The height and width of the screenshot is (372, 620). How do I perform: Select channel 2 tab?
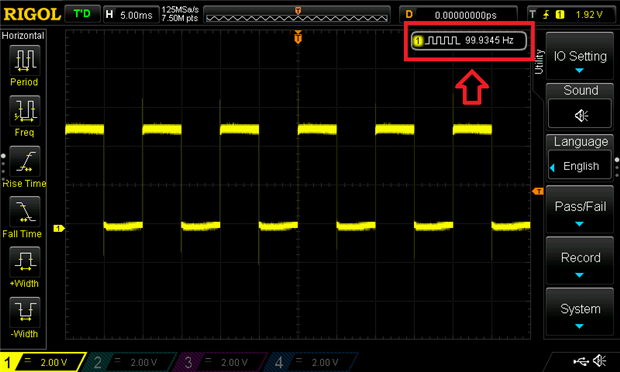(x=130, y=362)
